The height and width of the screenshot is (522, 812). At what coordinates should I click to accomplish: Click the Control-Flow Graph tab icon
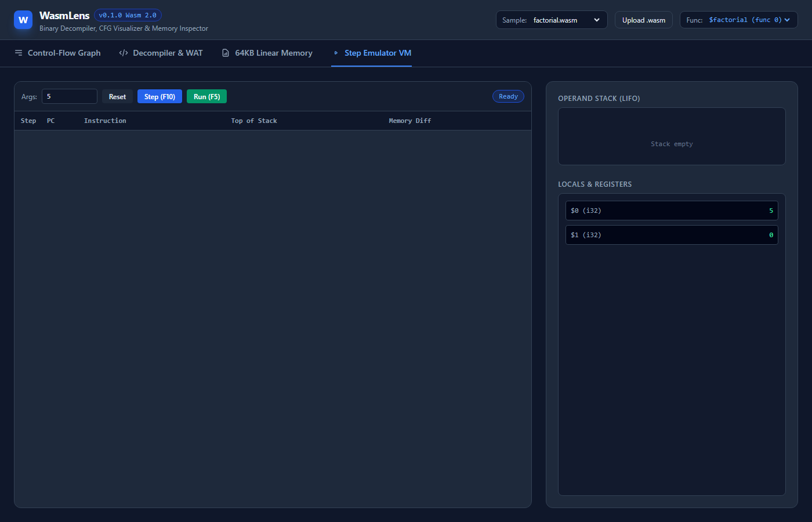(19, 53)
